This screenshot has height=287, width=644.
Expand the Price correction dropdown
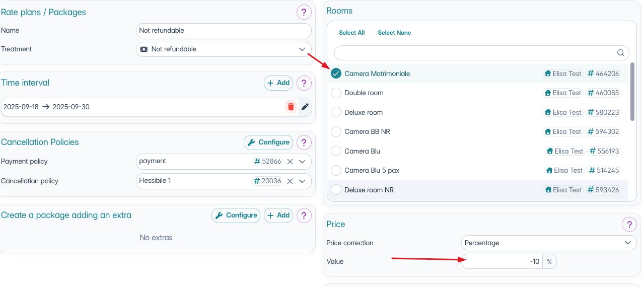627,243
